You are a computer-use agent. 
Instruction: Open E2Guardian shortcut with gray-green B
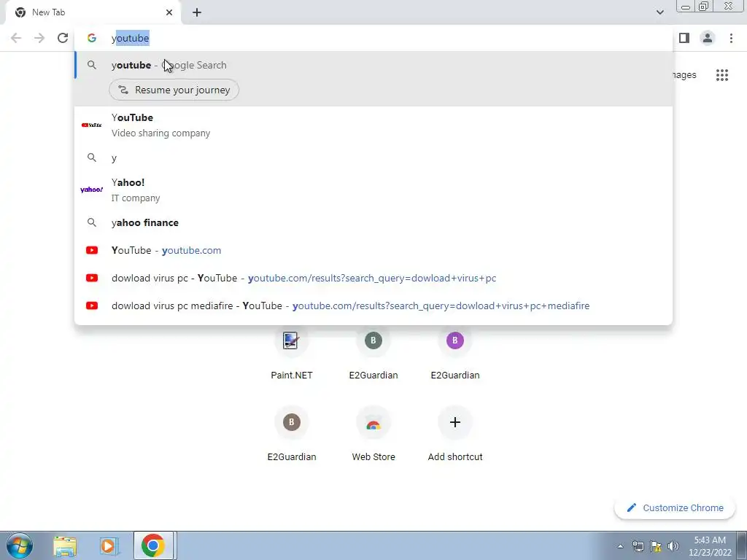tap(373, 352)
